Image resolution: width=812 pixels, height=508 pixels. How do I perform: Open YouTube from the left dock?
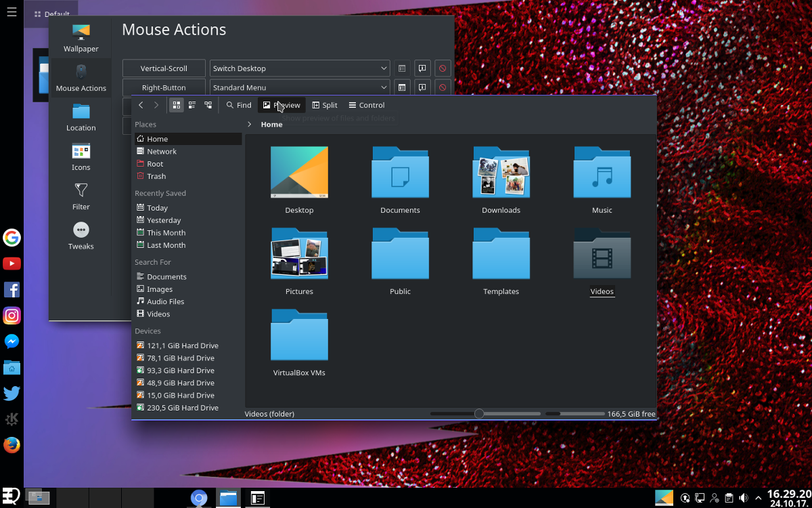[12, 263]
